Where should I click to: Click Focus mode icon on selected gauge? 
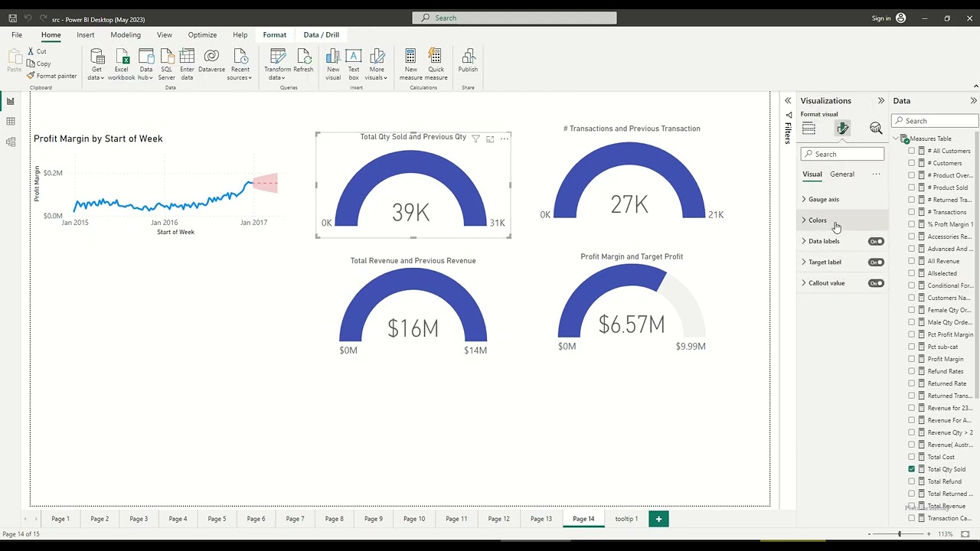[490, 139]
